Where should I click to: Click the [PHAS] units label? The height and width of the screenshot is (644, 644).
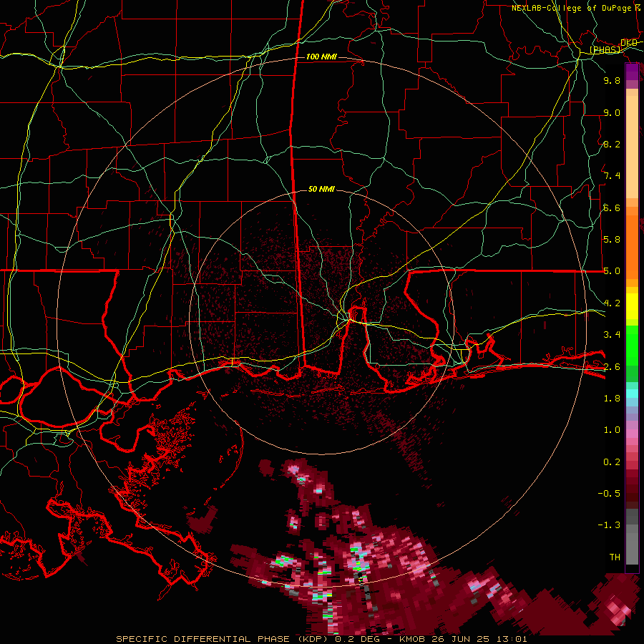[605, 49]
